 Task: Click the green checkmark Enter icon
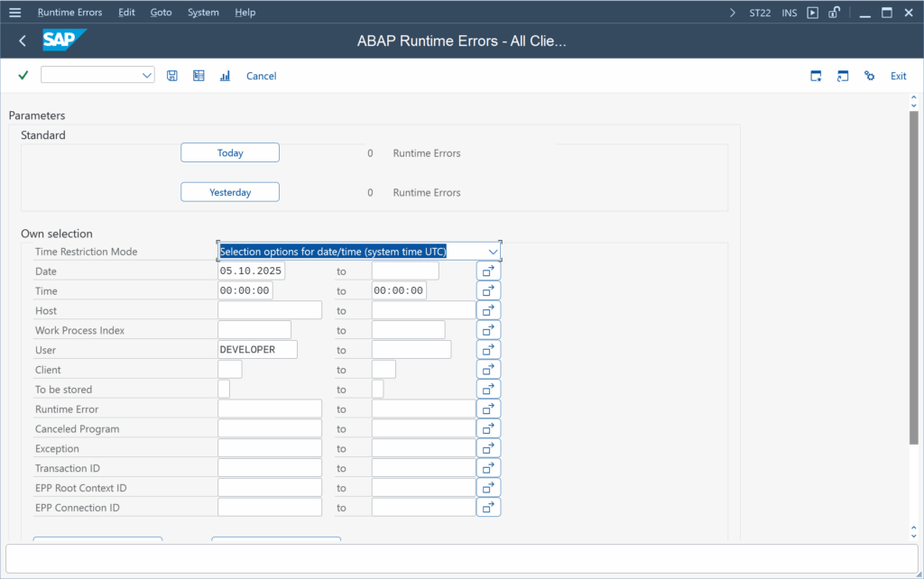tap(23, 76)
